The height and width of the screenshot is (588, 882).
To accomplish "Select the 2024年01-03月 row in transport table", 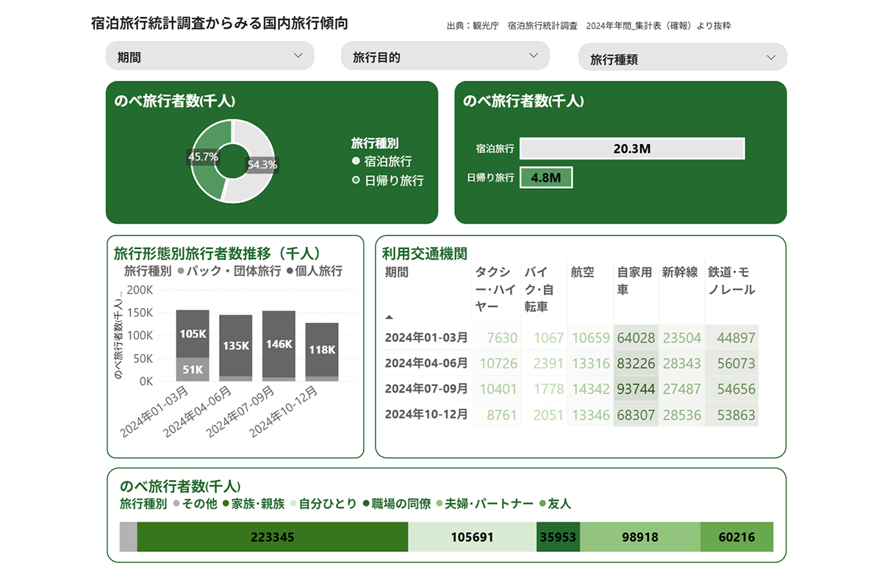I will 425,337.
